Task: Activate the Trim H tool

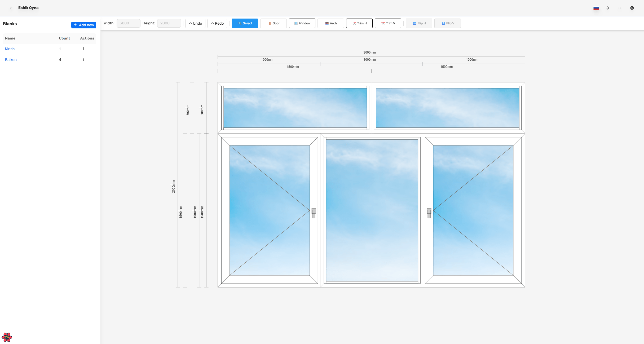Action: (x=359, y=23)
